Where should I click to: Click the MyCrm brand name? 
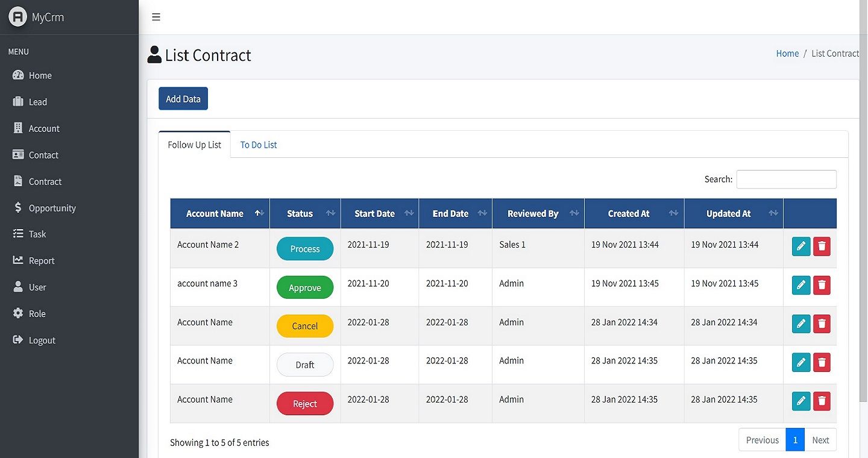[48, 17]
